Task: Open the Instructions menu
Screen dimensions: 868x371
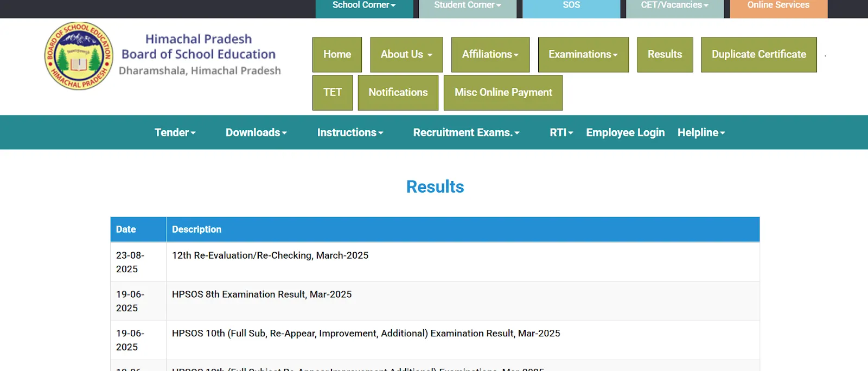Action: 350,132
